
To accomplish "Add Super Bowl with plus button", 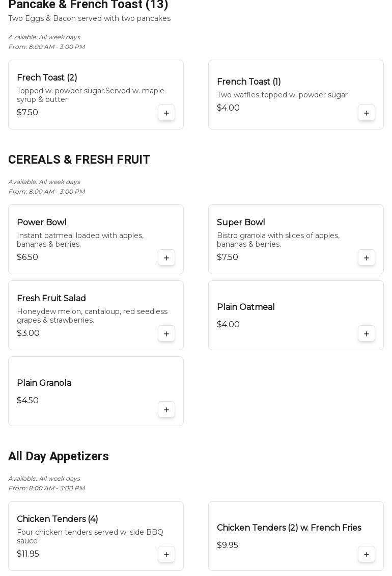I will [x=367, y=257].
